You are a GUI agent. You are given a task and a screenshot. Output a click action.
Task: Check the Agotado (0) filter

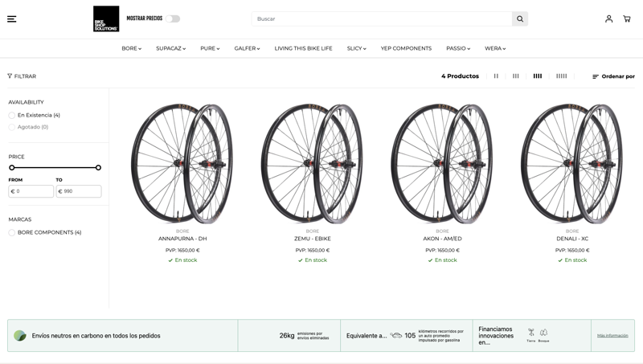[12, 128]
